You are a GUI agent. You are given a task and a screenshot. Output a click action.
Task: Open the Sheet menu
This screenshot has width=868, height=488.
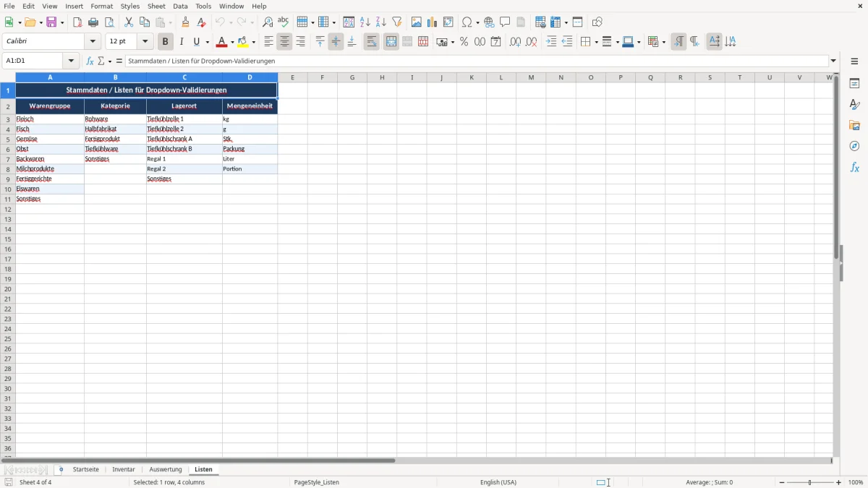point(156,6)
